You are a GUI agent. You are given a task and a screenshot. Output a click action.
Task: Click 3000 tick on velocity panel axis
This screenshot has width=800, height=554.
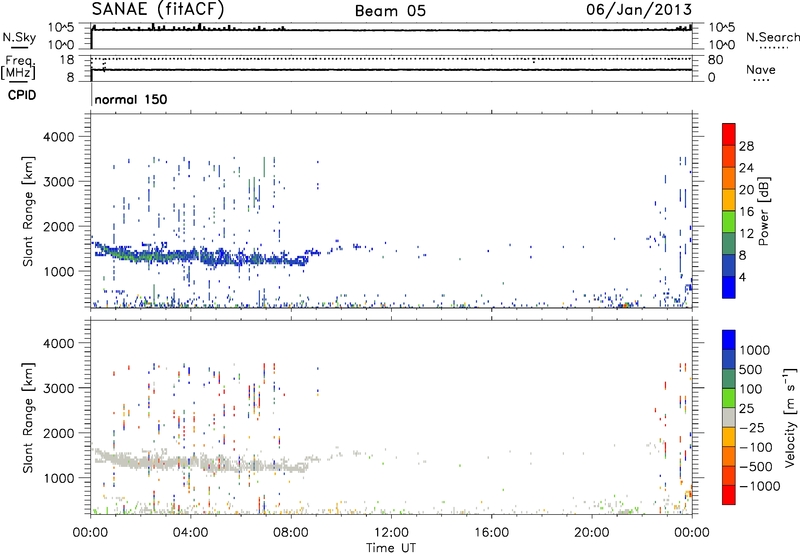pos(59,388)
